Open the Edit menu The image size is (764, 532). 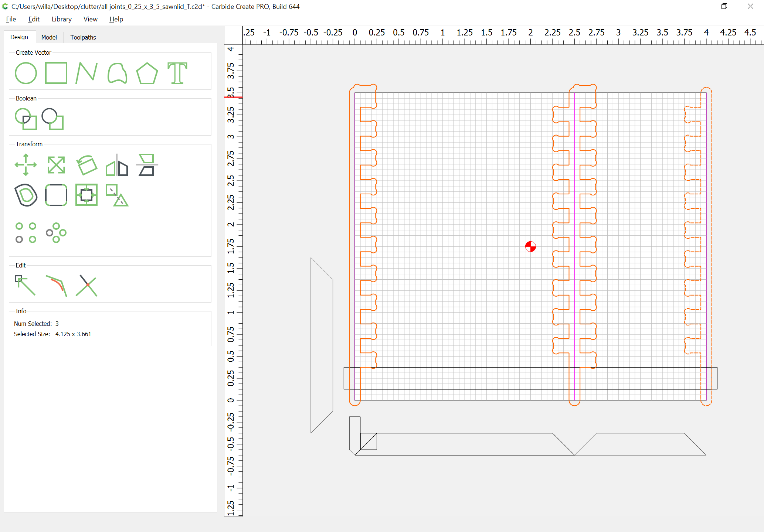34,19
